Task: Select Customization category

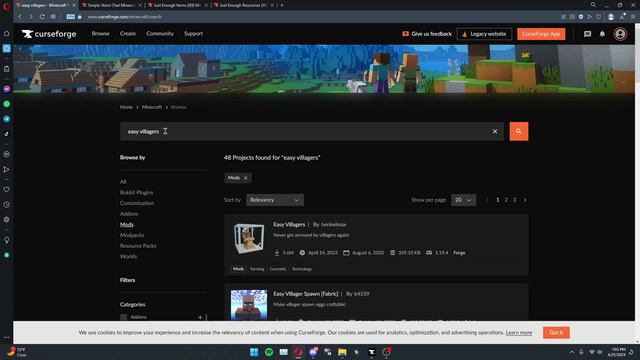Action: [137, 203]
